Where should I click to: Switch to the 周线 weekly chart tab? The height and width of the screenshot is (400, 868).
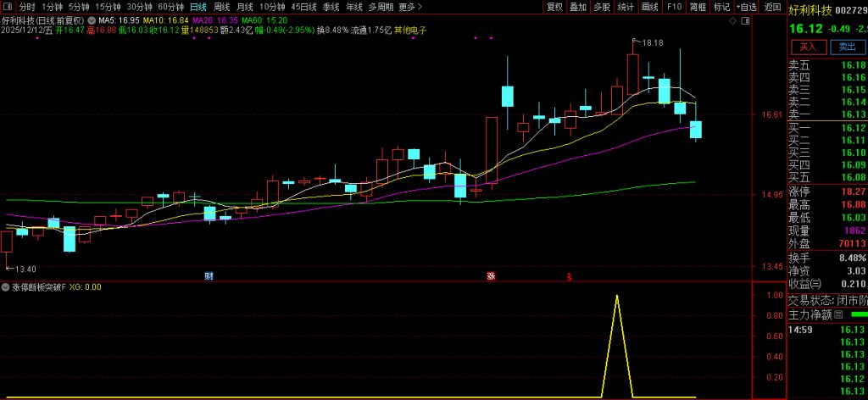point(221,7)
